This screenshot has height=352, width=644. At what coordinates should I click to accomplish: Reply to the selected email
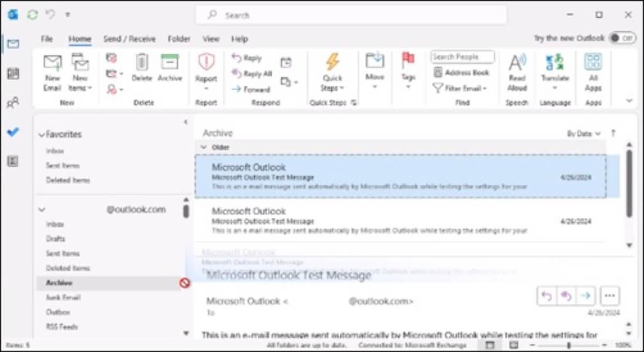click(x=247, y=58)
